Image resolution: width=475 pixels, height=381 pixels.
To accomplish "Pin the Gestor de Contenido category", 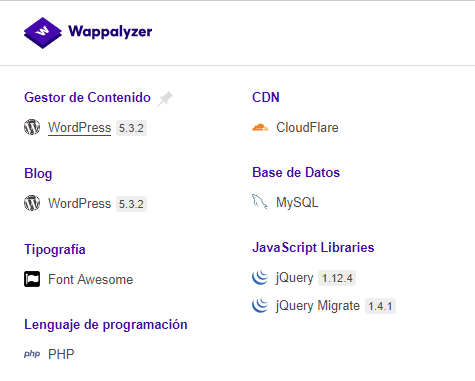I will [165, 99].
